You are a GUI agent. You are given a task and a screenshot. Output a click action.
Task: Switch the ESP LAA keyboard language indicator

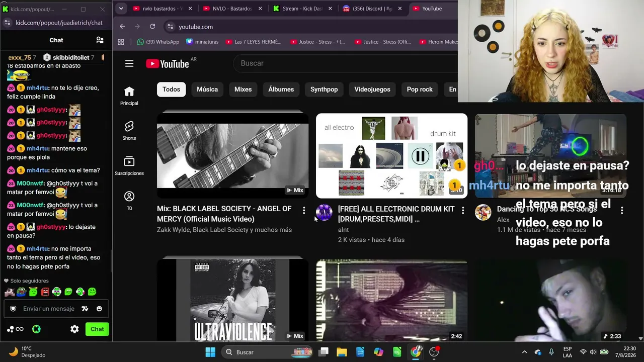tap(568, 352)
